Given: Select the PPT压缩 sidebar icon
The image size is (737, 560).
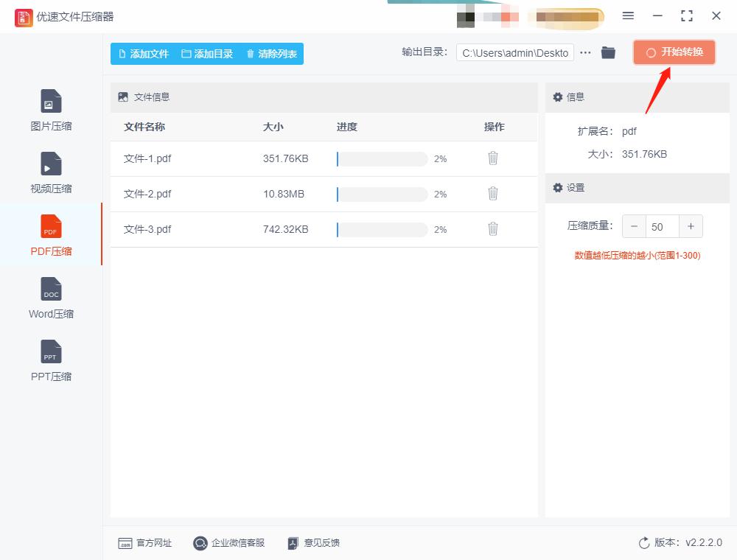Looking at the screenshot, I should pos(50,359).
